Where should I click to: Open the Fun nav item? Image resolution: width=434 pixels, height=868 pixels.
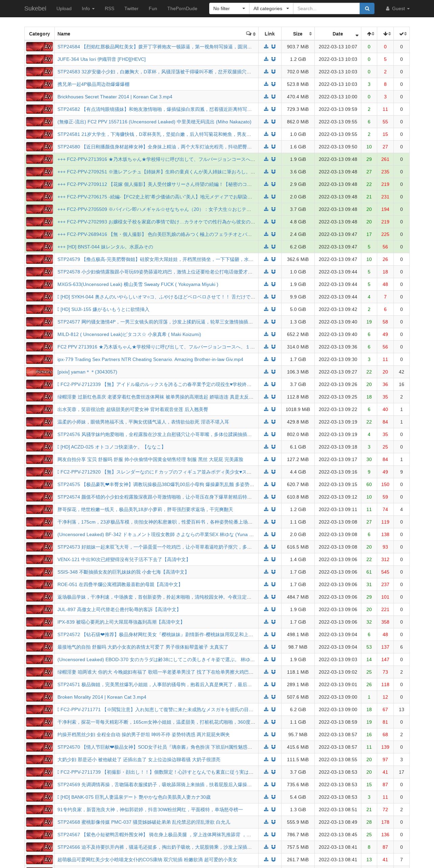153,8
